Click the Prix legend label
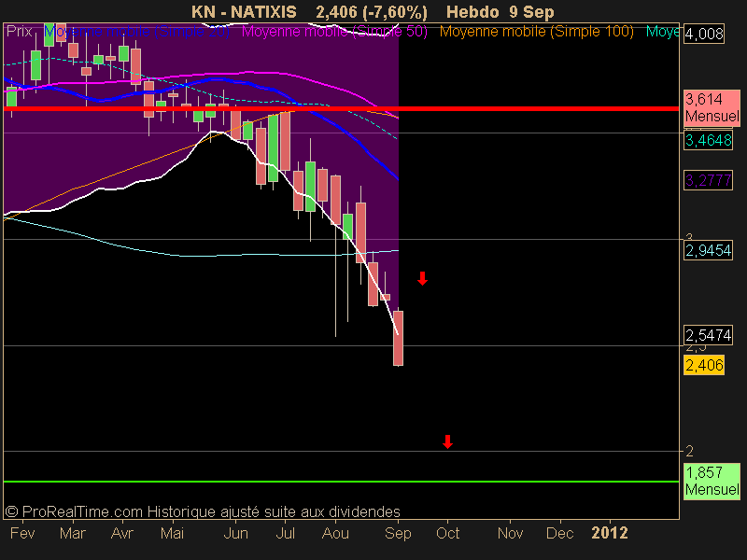 click(20, 32)
